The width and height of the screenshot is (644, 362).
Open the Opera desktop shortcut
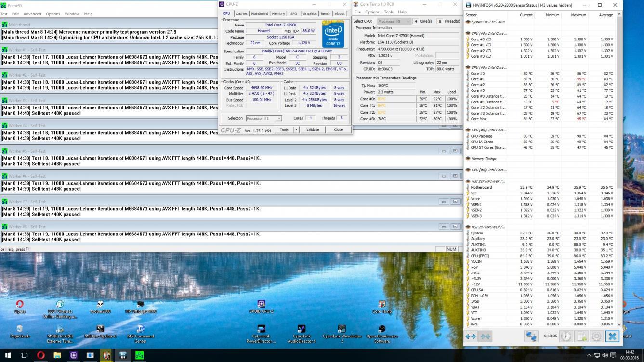click(x=20, y=307)
